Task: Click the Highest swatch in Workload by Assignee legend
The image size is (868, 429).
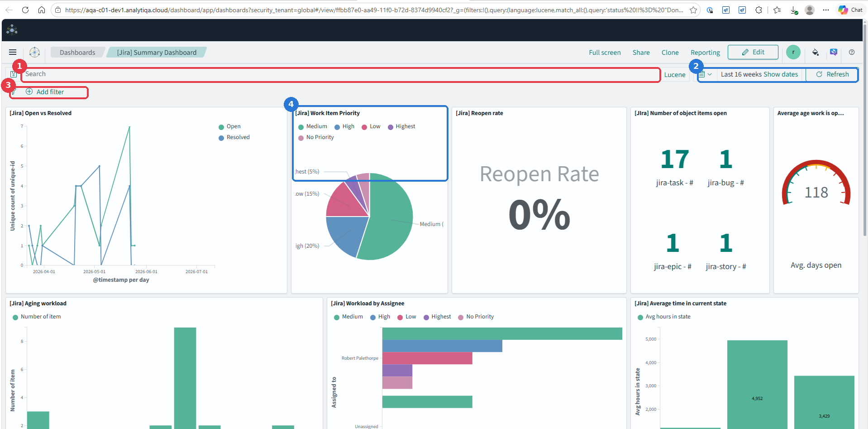Action: click(x=426, y=317)
